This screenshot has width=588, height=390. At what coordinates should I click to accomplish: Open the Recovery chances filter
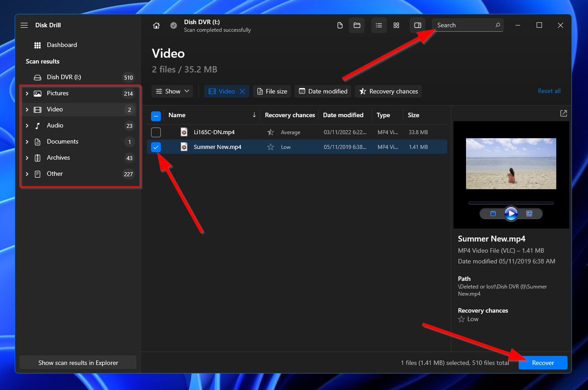tap(388, 91)
